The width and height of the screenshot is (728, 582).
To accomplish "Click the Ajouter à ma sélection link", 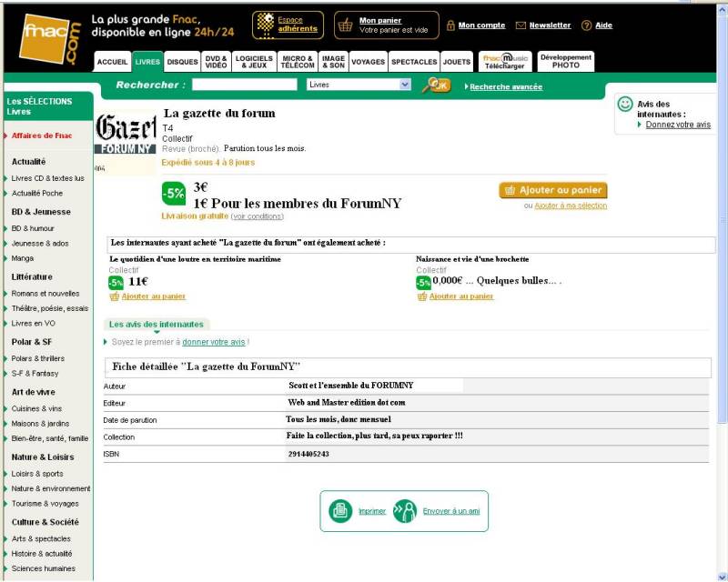I will click(x=571, y=206).
